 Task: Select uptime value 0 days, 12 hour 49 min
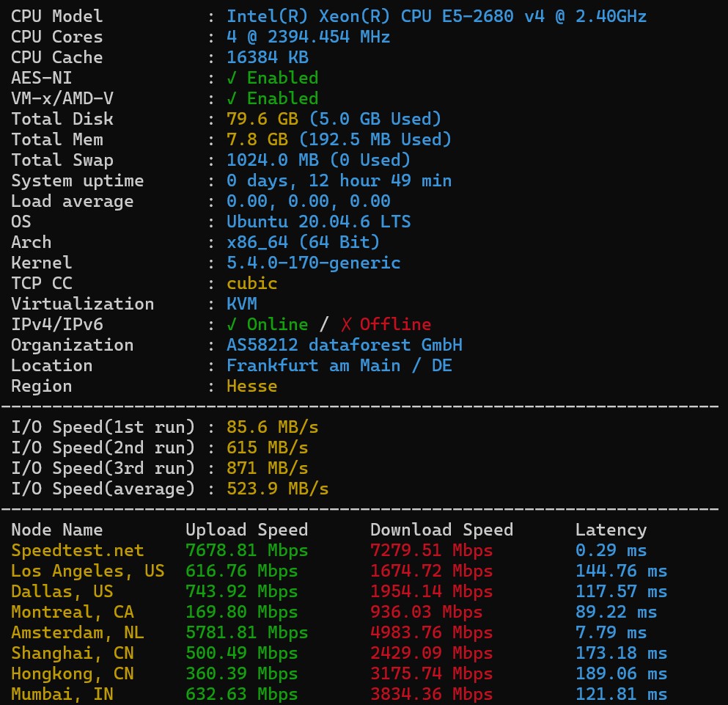[339, 180]
